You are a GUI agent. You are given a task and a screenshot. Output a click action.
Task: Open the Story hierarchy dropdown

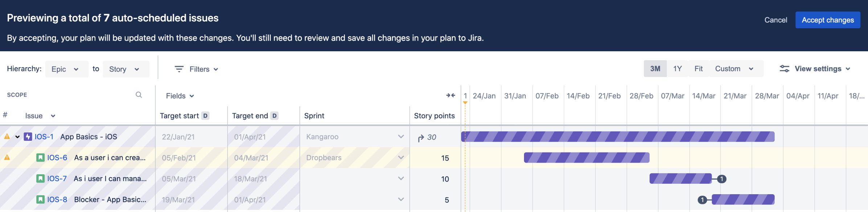click(x=126, y=69)
